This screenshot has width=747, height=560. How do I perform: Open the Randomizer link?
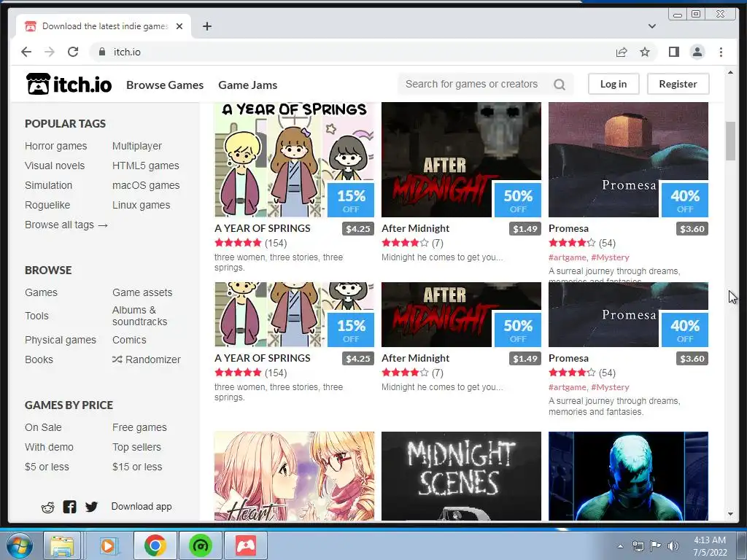[147, 359]
